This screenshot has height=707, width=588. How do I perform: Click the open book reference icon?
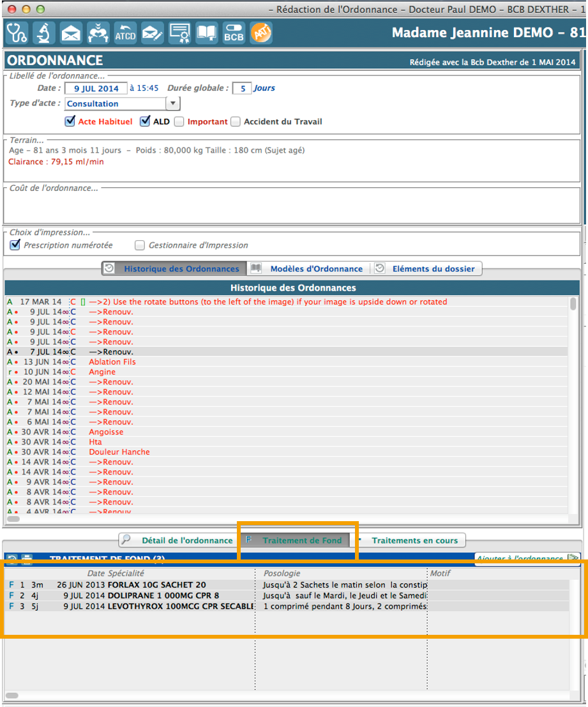206,33
